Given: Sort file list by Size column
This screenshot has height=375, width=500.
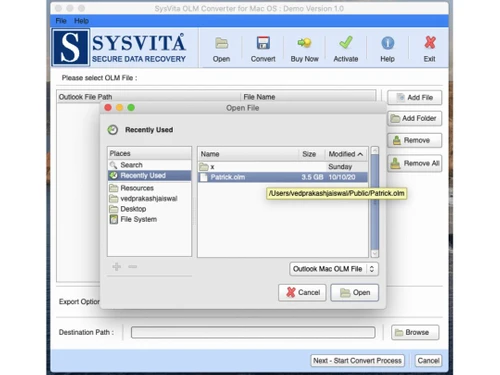Looking at the screenshot, I should point(311,154).
